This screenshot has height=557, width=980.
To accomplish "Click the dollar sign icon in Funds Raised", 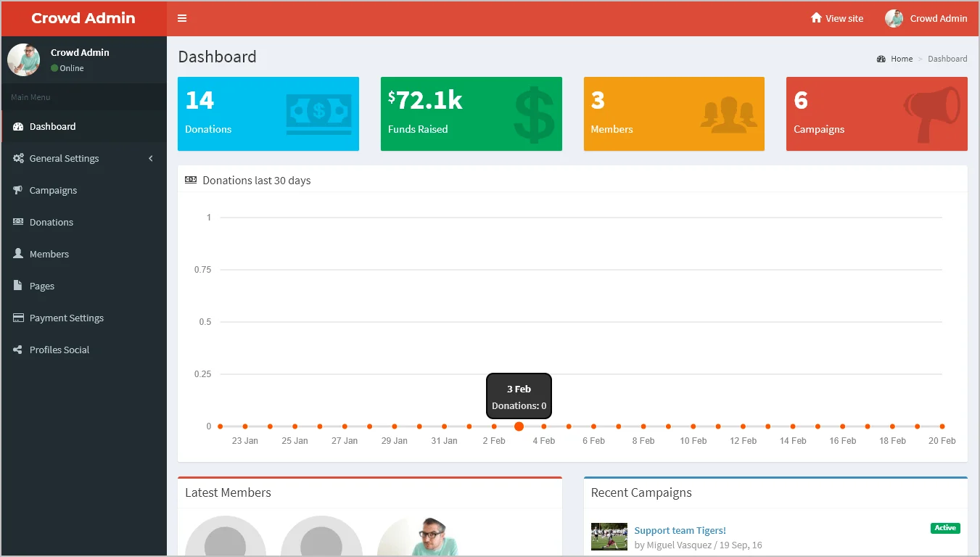I will pos(534,115).
